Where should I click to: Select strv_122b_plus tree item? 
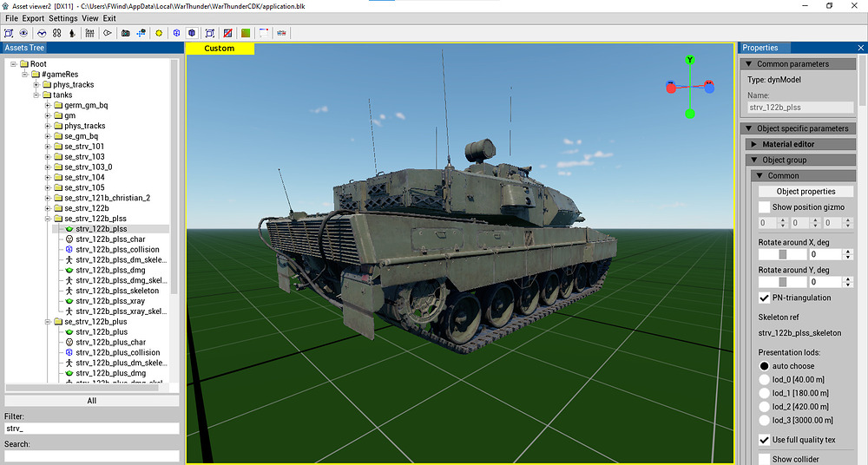[102, 332]
